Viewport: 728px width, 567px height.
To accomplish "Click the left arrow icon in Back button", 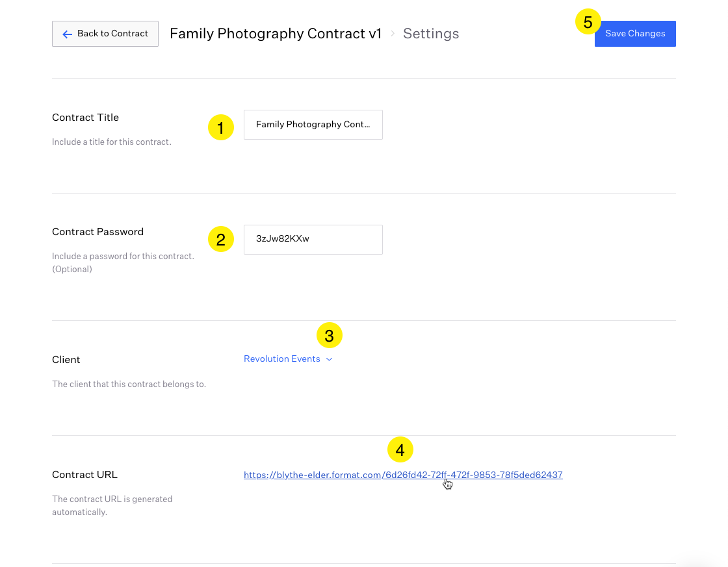I will point(68,34).
